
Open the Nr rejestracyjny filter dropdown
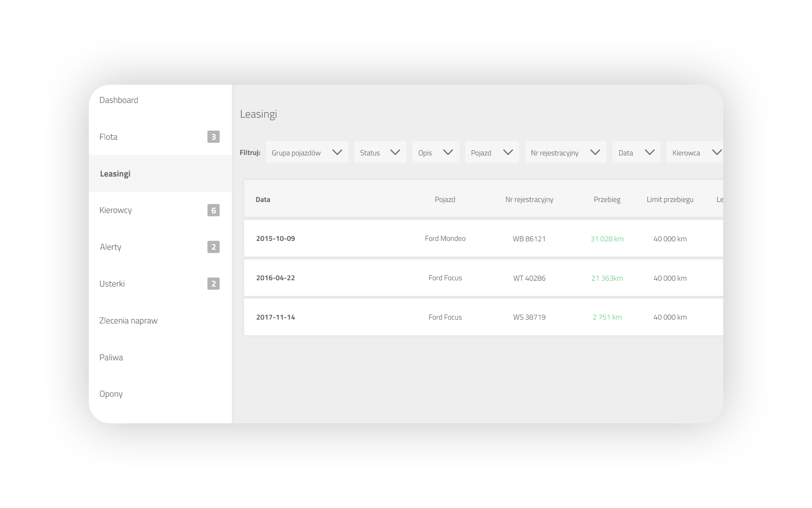click(565, 152)
